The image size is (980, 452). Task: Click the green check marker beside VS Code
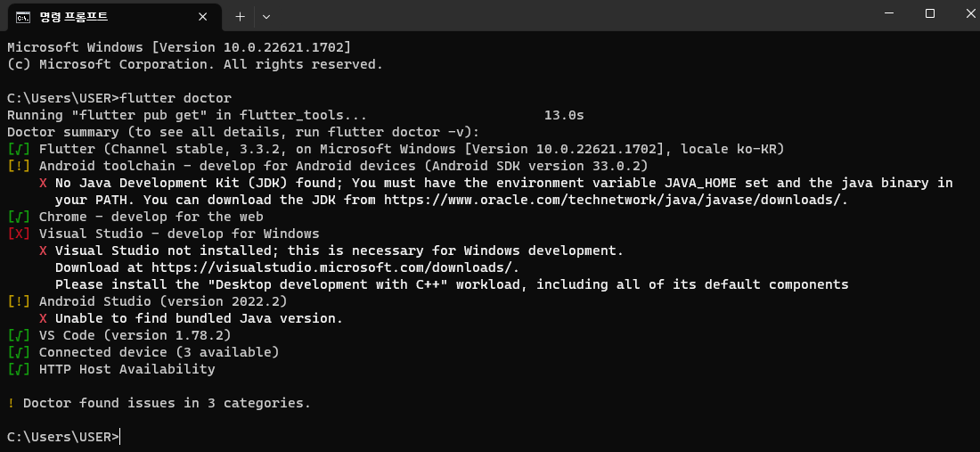tap(19, 335)
